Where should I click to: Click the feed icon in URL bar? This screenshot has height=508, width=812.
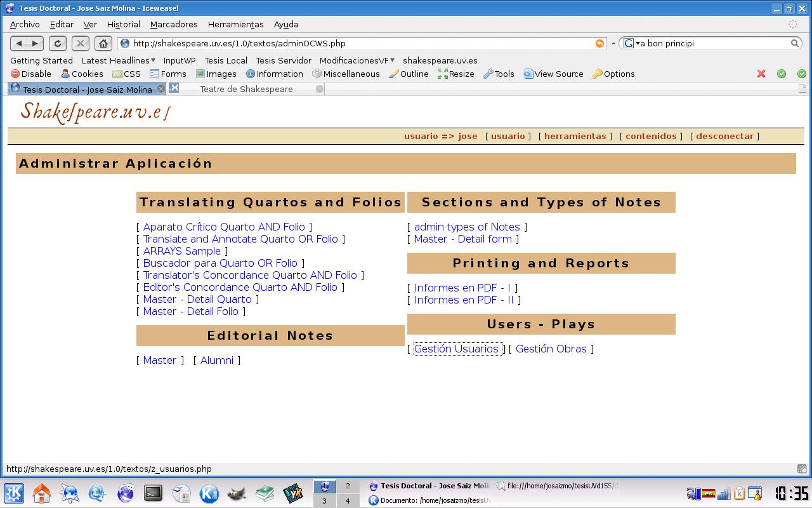(599, 43)
